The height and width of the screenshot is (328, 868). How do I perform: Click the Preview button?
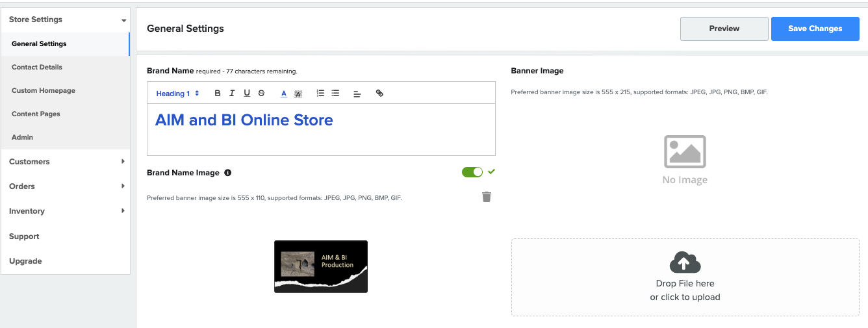point(724,29)
